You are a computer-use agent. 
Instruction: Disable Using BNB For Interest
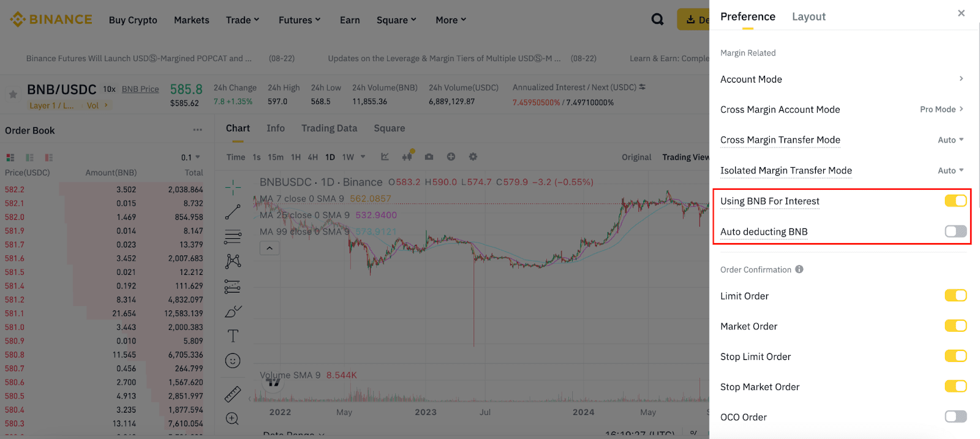pos(955,201)
